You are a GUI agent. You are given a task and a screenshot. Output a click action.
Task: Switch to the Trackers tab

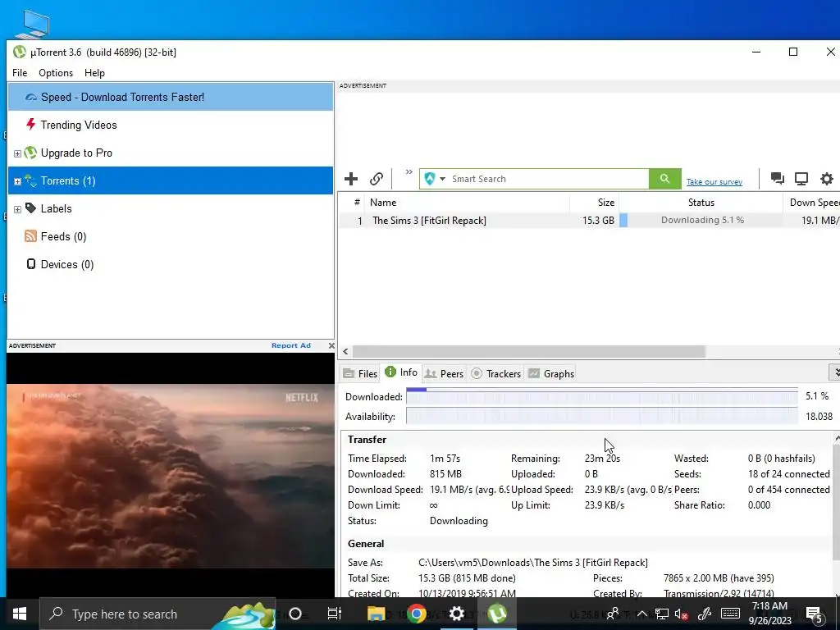496,373
